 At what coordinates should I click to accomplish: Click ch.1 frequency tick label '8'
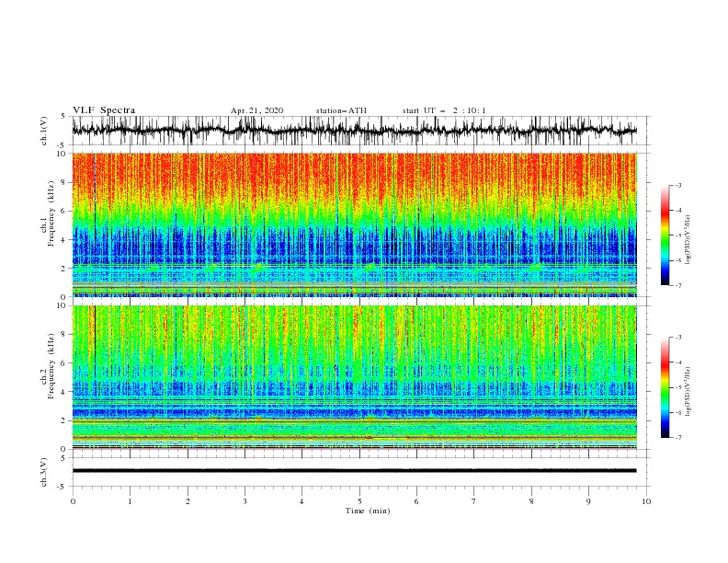pyautogui.click(x=63, y=182)
